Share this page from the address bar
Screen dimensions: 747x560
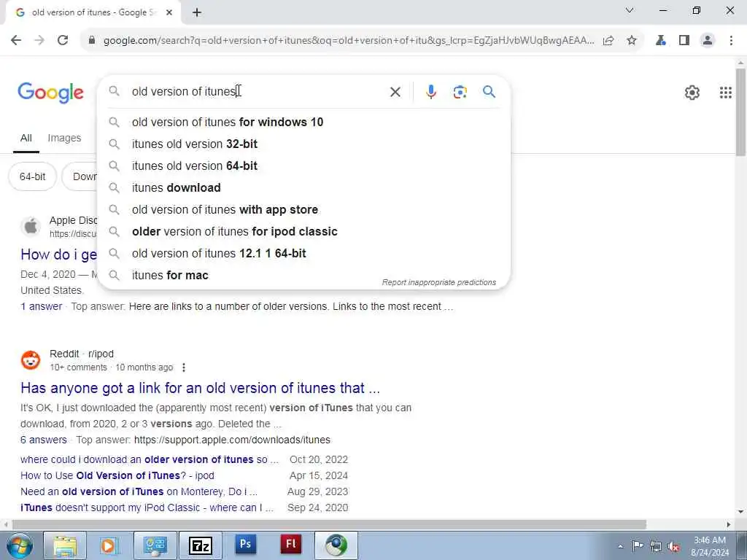[608, 41]
